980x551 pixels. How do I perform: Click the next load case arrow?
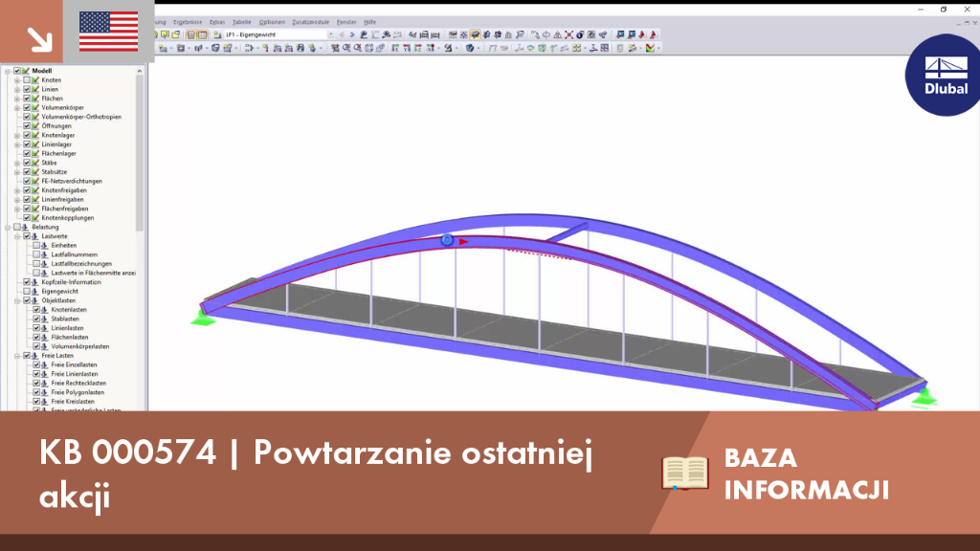point(352,35)
